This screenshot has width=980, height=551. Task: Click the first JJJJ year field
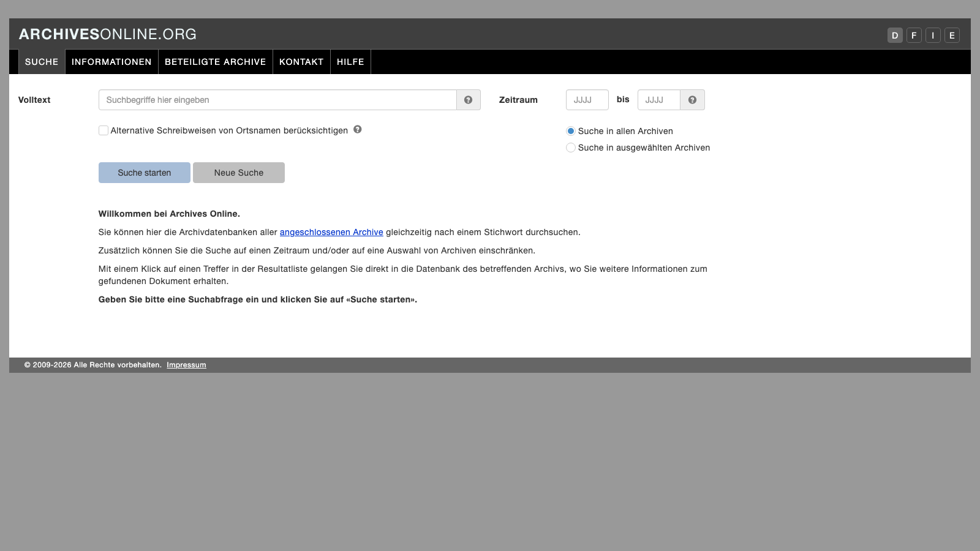587,100
